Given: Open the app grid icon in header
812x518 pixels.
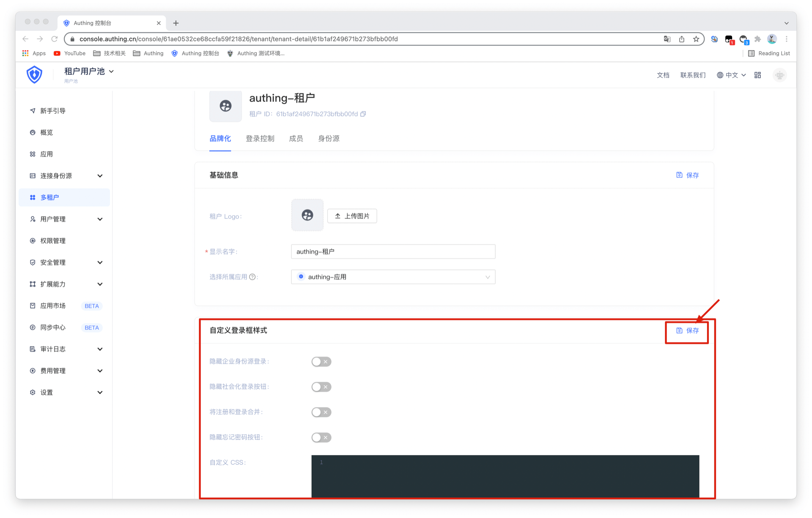Looking at the screenshot, I should coord(757,75).
